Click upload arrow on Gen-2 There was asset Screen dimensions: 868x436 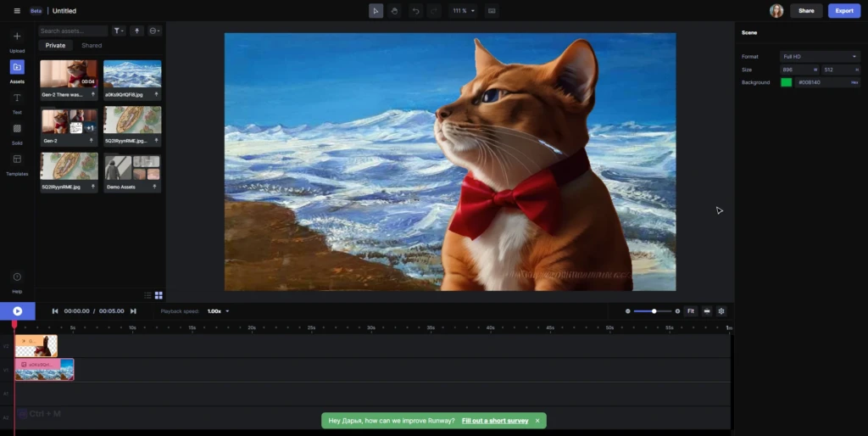93,95
